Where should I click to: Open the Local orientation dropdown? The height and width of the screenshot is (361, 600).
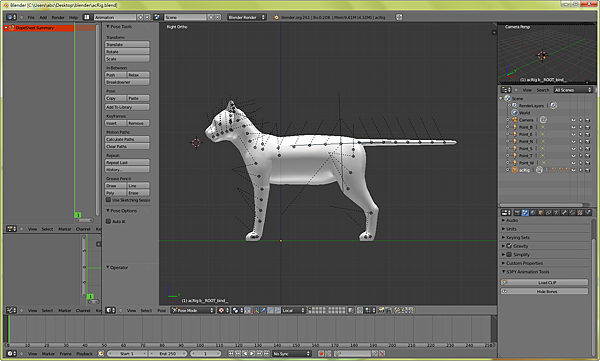(x=293, y=310)
